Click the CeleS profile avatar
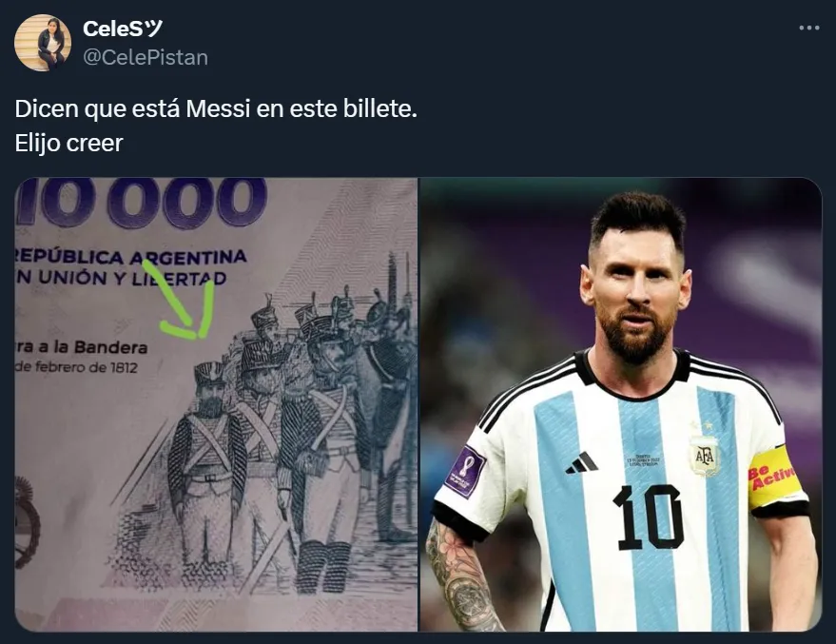This screenshot has width=836, height=644. [x=43, y=42]
